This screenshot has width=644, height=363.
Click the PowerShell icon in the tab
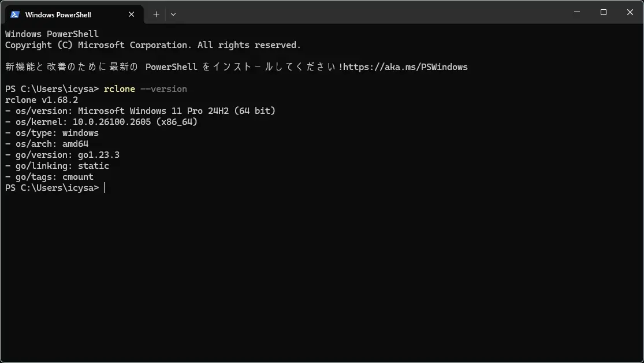15,14
